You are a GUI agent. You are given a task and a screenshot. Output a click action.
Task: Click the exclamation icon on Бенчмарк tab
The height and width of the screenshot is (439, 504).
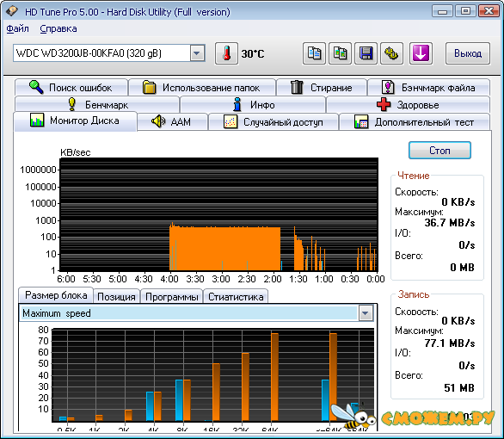tap(72, 104)
